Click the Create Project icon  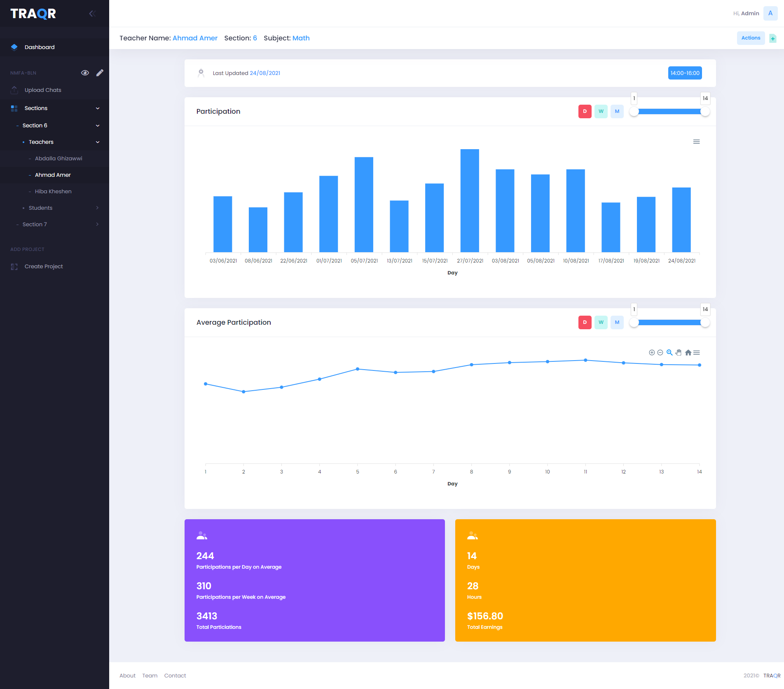14,267
